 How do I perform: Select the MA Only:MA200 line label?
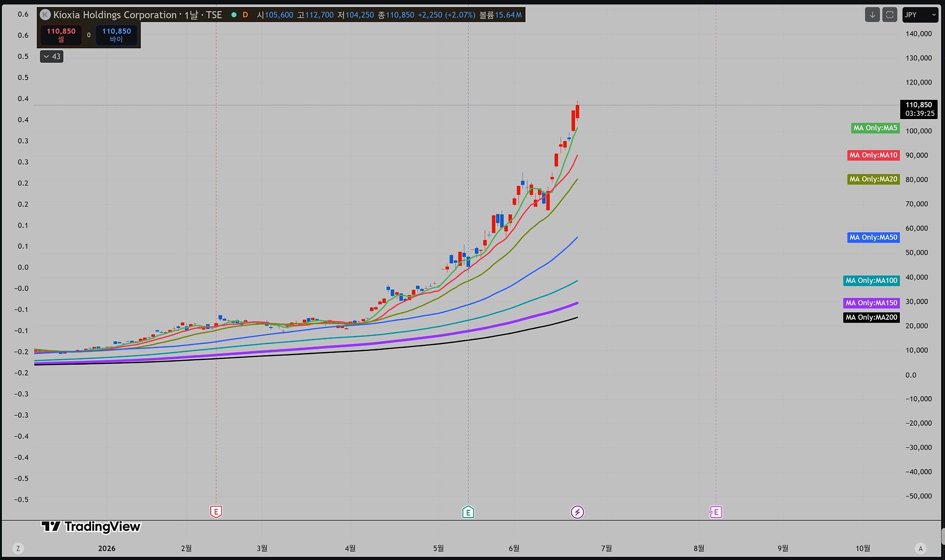coord(872,317)
